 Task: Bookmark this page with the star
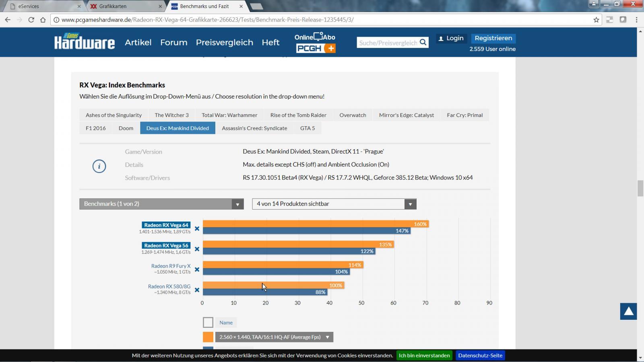tap(596, 20)
